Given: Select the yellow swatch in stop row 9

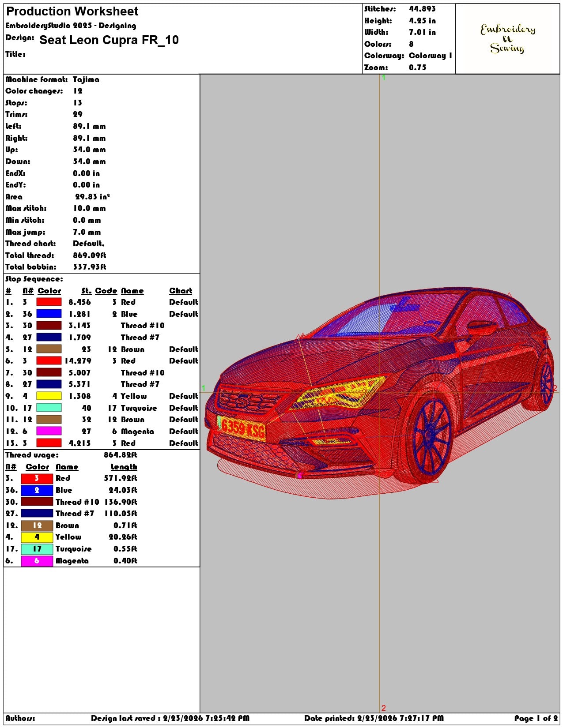Looking at the screenshot, I should tap(49, 396).
